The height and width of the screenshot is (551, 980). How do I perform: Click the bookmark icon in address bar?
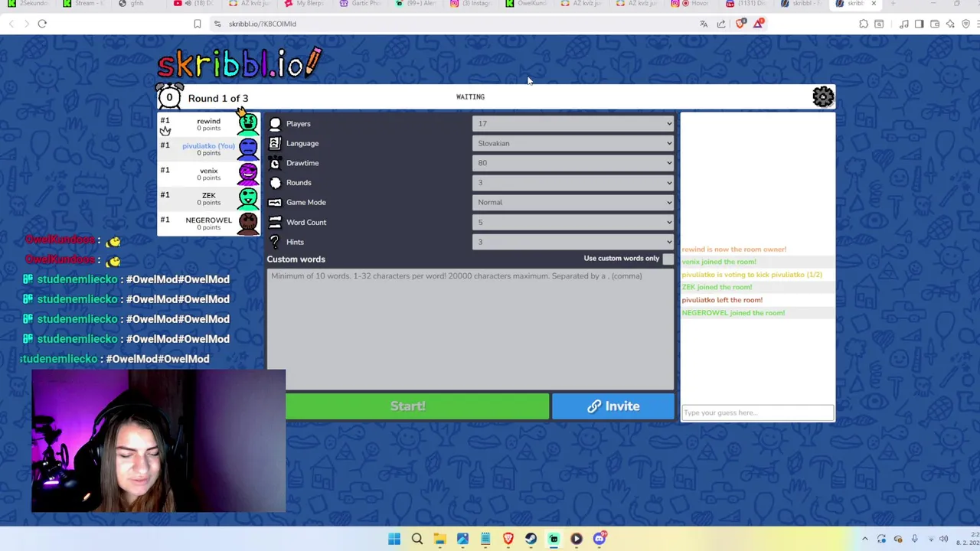(198, 24)
